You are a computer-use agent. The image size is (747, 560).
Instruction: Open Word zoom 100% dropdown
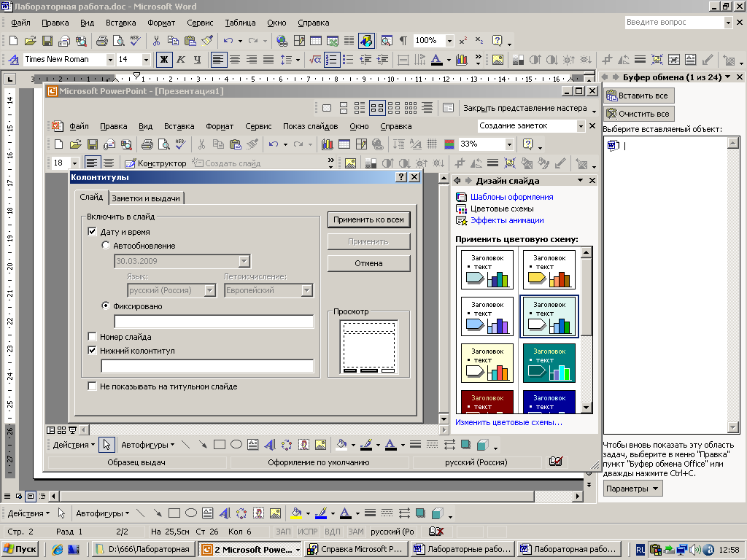tap(449, 41)
